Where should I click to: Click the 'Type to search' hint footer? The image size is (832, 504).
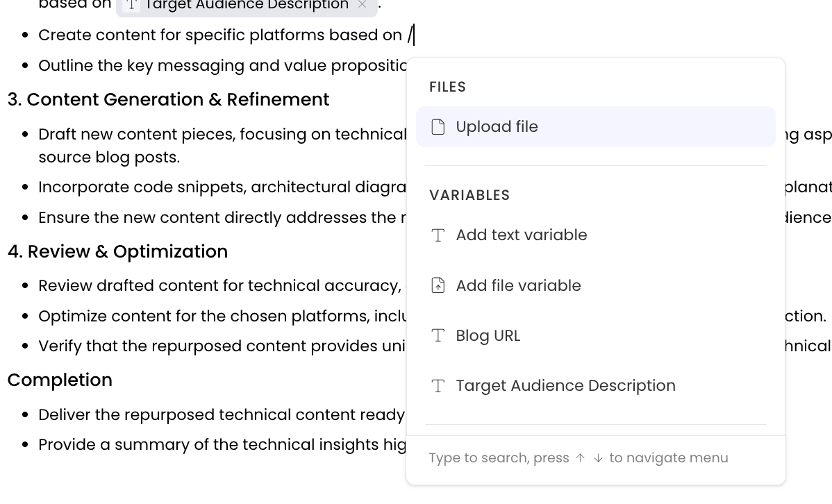tap(578, 458)
